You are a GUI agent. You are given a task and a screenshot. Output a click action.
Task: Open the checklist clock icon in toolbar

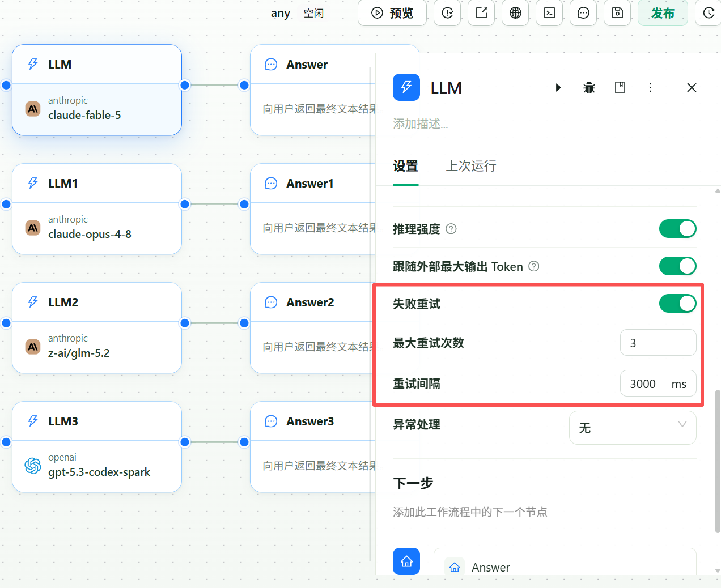click(x=447, y=13)
